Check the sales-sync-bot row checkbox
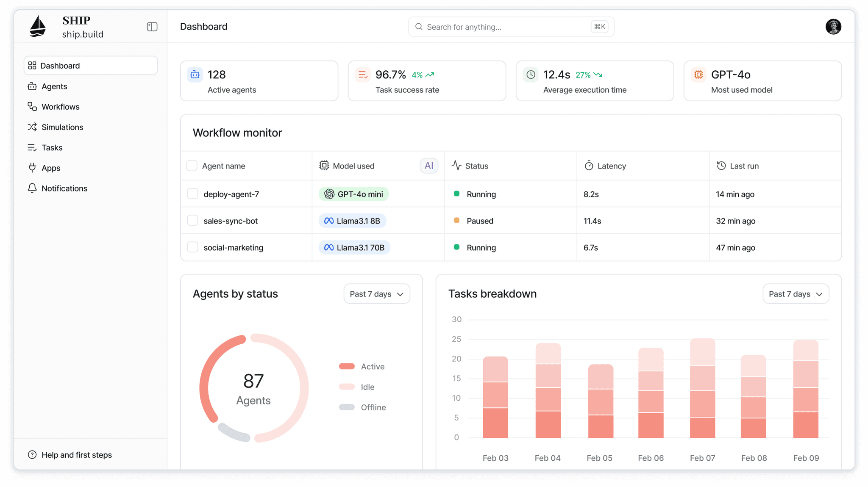This screenshot has height=487, width=868. pyautogui.click(x=192, y=221)
